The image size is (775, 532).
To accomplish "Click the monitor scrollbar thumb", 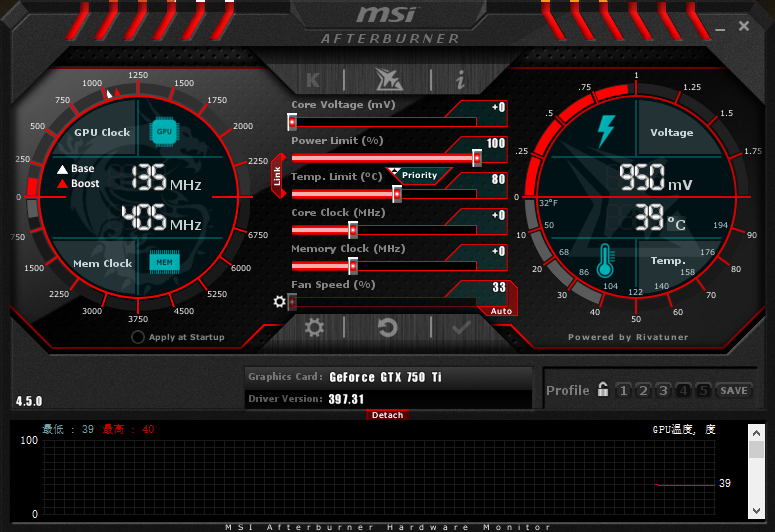I will [756, 449].
